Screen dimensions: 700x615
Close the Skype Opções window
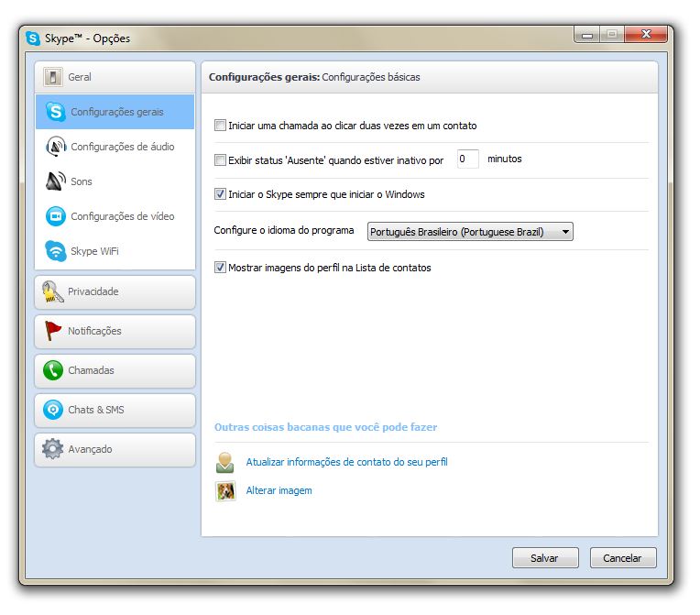coord(646,35)
